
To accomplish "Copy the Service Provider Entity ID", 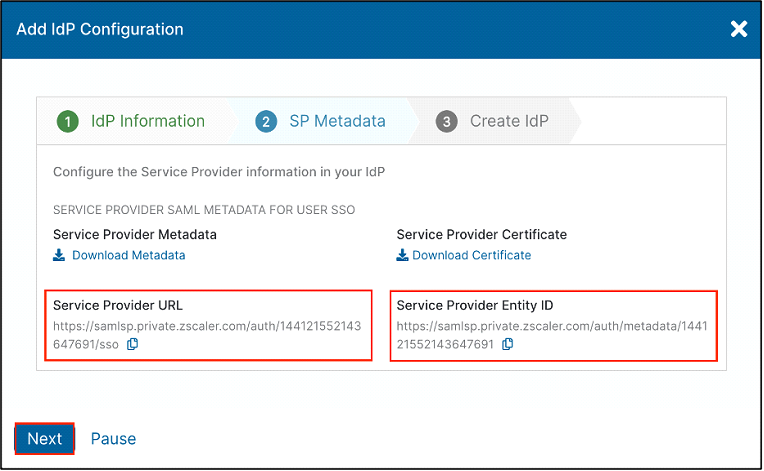I will [x=508, y=344].
